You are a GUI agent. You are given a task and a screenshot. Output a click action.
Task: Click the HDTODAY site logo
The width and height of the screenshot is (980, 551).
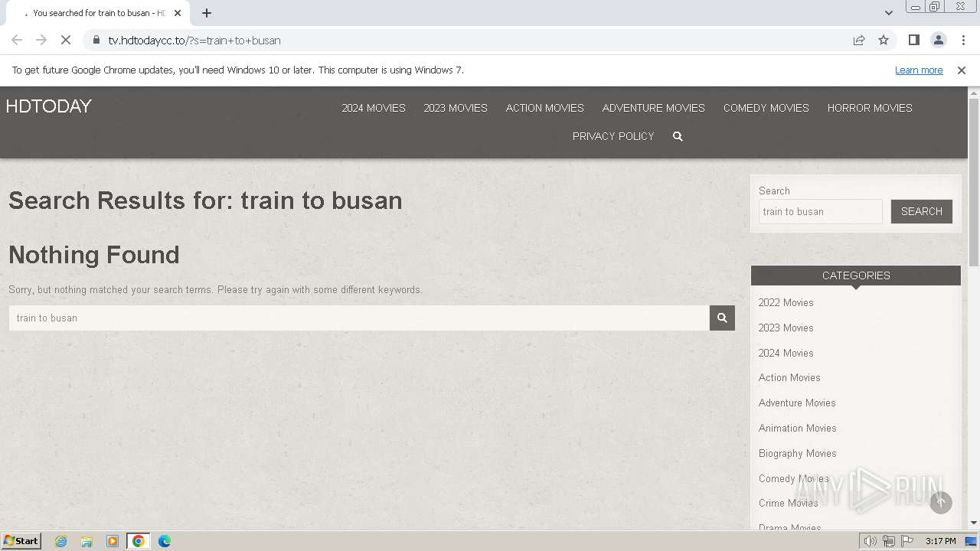coord(49,106)
